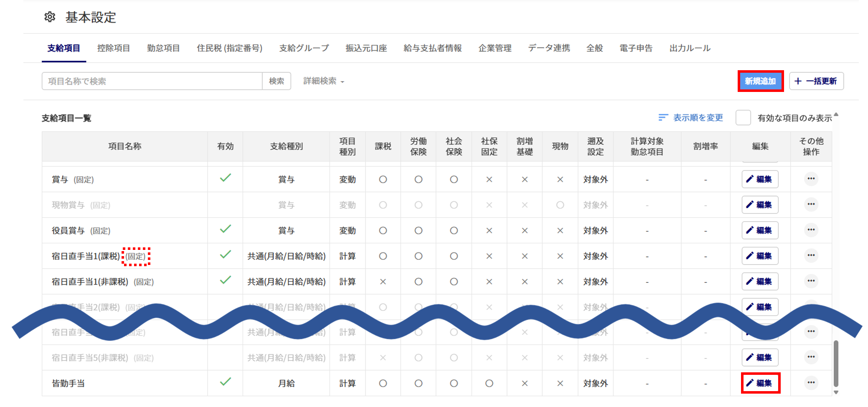Click the 検索 button
Viewport: 868px width, 407px height.
pos(277,81)
